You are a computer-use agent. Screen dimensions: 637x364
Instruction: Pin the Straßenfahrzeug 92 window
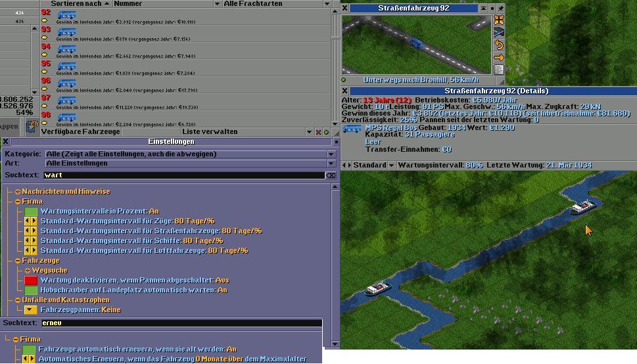coord(501,9)
